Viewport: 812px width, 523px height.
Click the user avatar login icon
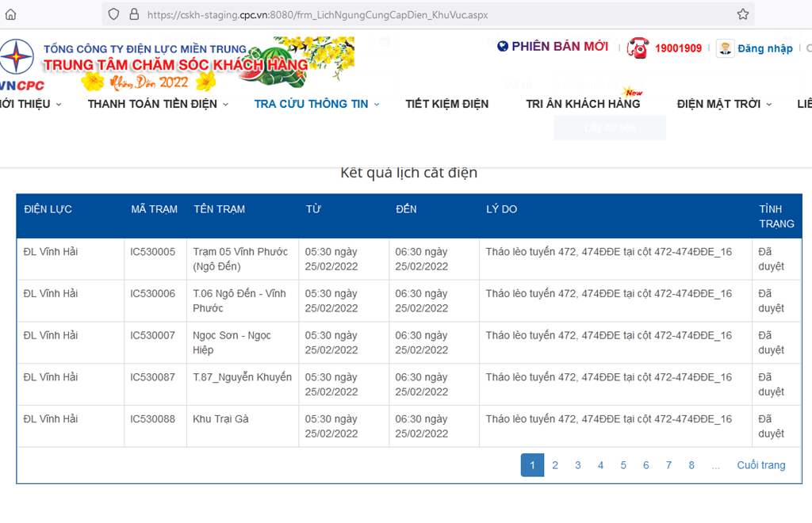[x=725, y=48]
